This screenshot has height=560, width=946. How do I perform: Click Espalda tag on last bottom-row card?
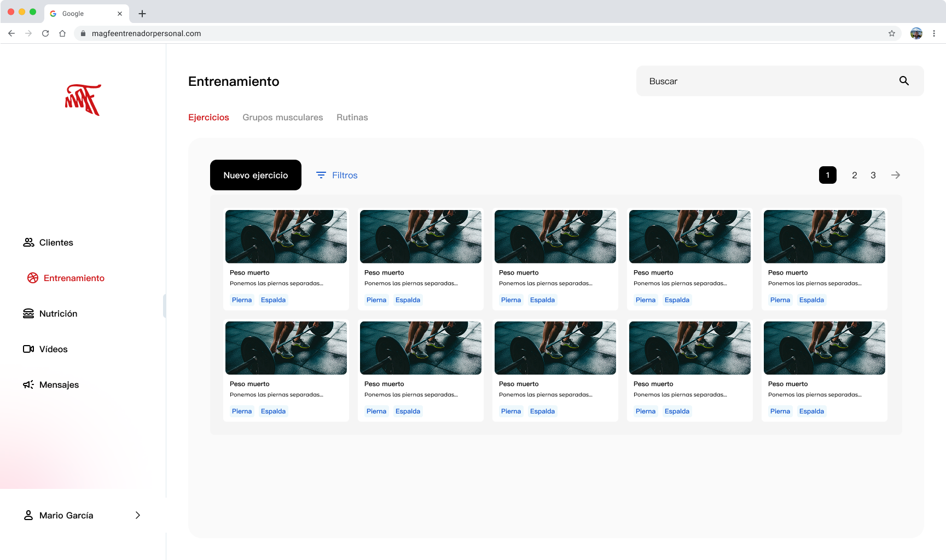click(811, 411)
